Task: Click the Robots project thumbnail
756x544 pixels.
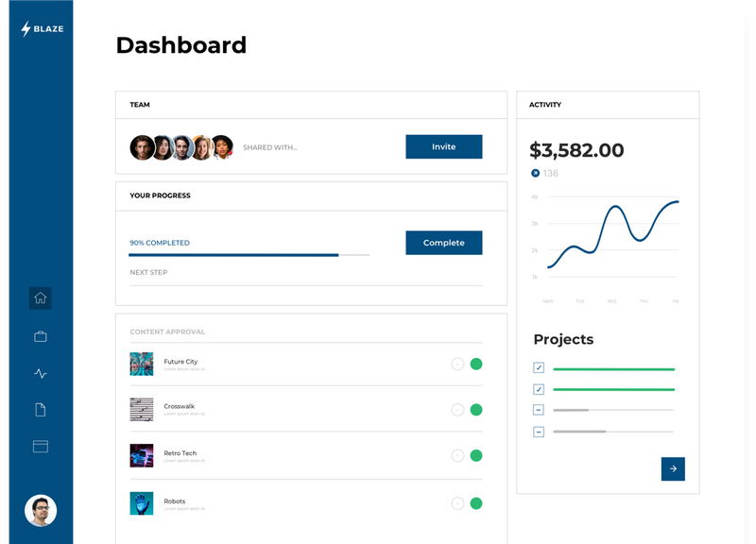Action: (x=142, y=503)
